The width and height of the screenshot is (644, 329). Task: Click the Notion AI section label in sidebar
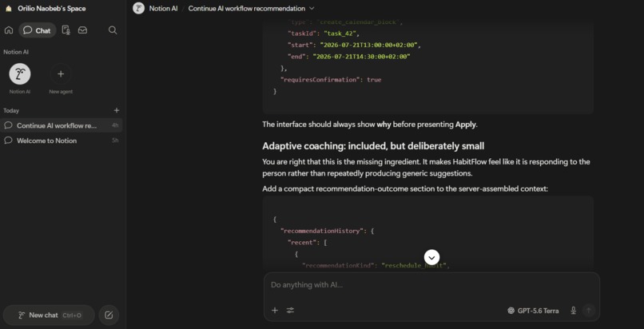coord(16,52)
